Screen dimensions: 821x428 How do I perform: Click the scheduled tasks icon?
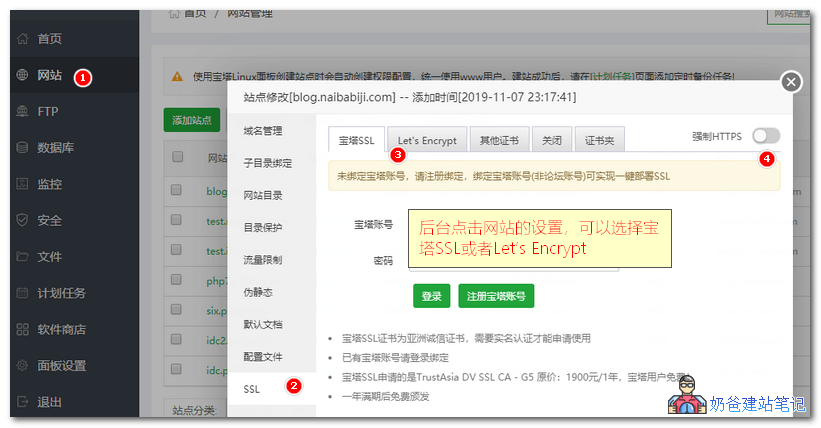click(x=21, y=294)
